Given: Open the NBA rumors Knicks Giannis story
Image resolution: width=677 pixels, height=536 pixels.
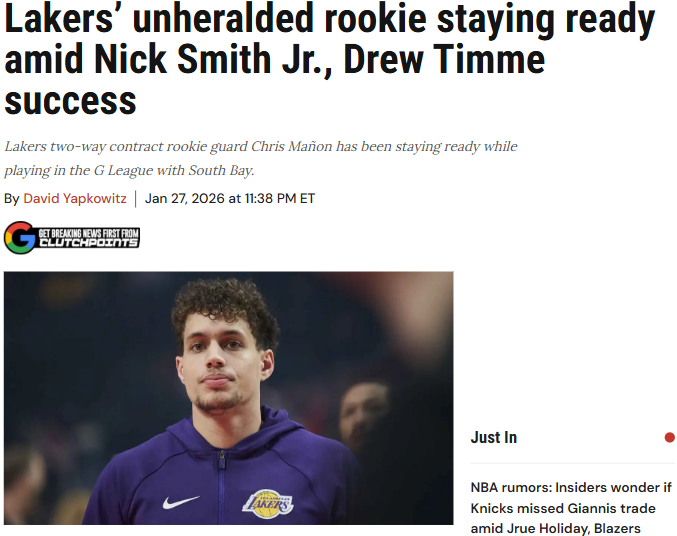Looking at the screenshot, I should coord(571,508).
